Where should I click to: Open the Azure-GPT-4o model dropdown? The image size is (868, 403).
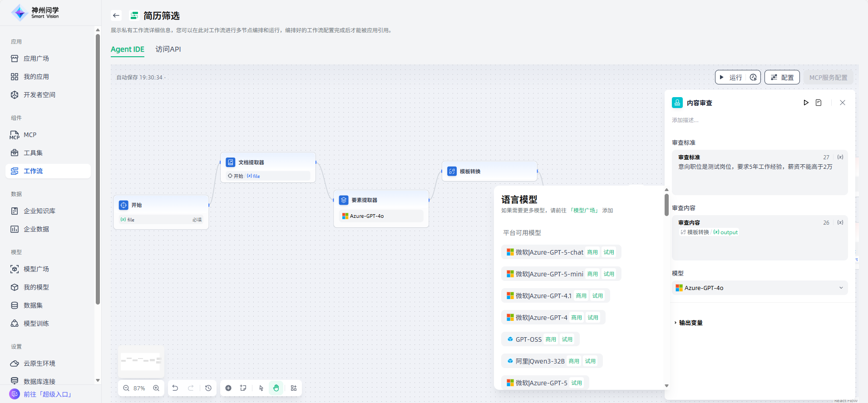[759, 288]
